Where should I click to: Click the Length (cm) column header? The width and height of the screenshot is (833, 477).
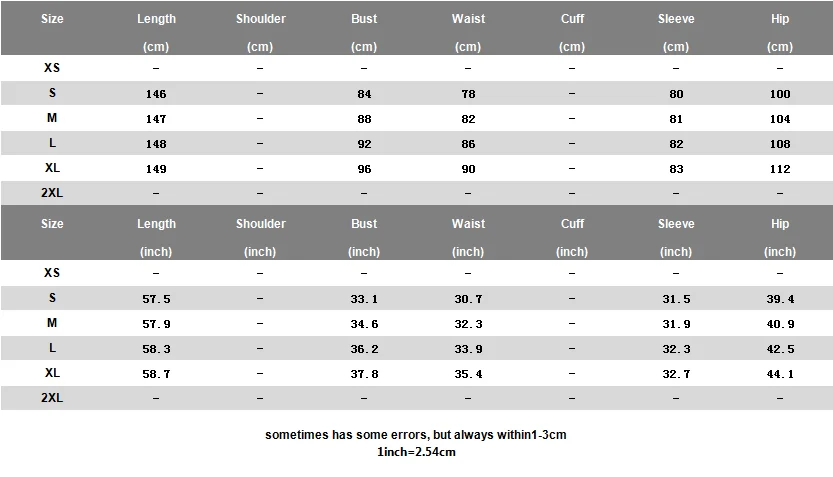click(x=156, y=32)
